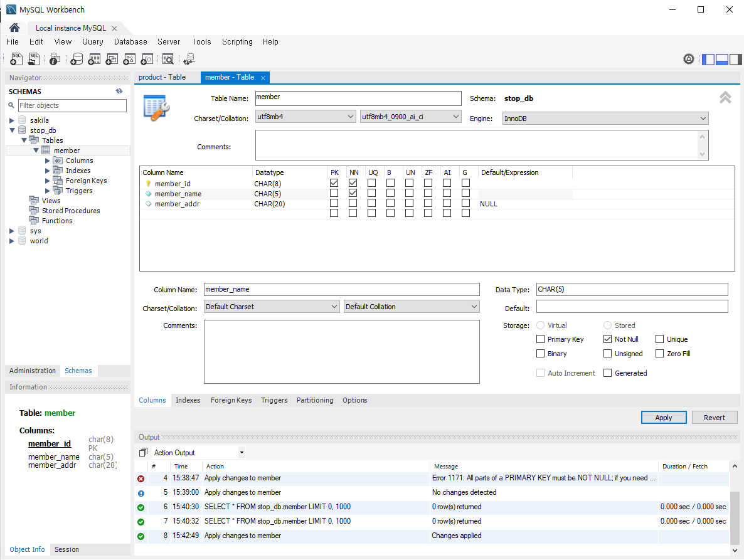Image resolution: width=744 pixels, height=560 pixels.
Task: Toggle the right sidebar panel
Action: [735, 60]
